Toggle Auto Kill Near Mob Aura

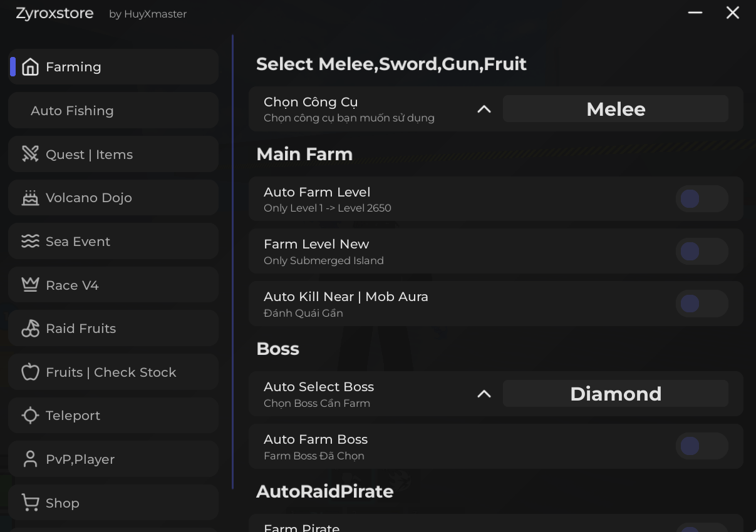[x=702, y=304]
